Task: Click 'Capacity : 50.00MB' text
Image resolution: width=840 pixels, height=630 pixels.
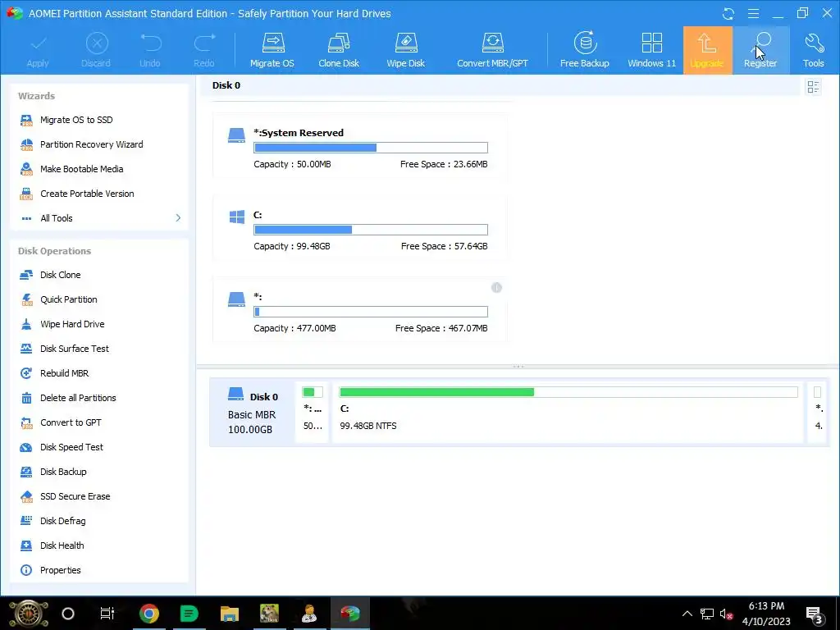Action: (x=293, y=164)
